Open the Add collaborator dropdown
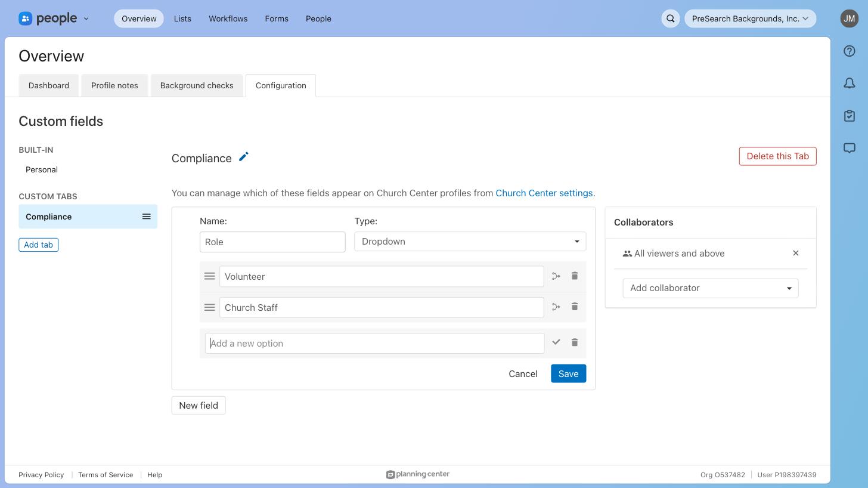 (711, 288)
